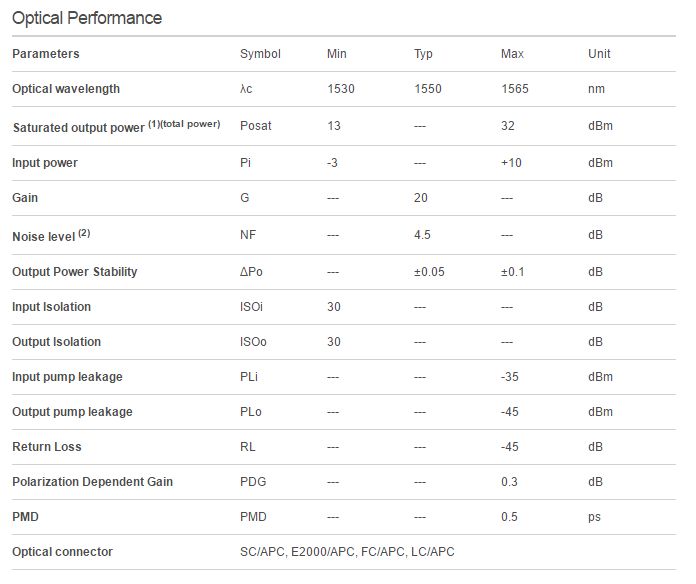Select the Posat symbol cell
Viewport: 696px width, 584px height.
pos(255,126)
